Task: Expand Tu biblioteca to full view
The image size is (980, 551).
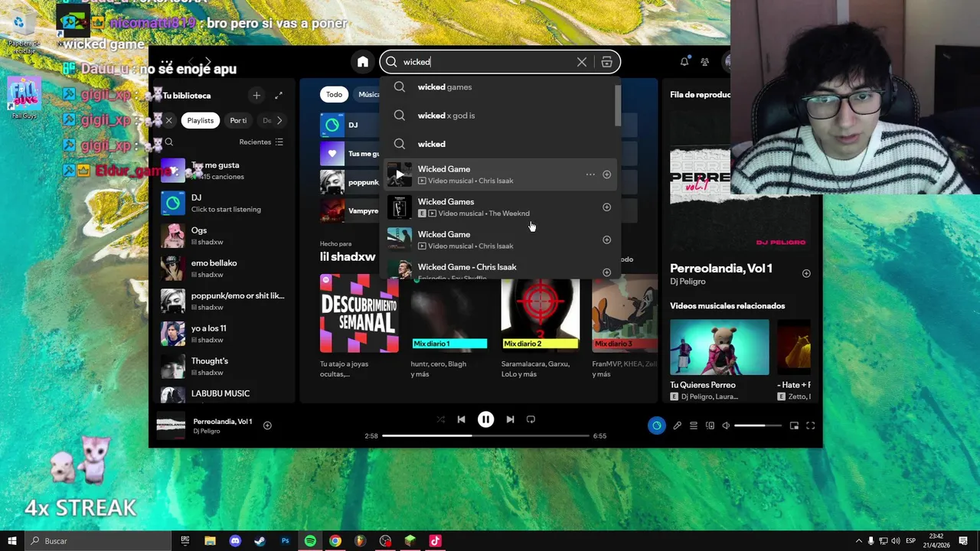Action: coord(279,95)
